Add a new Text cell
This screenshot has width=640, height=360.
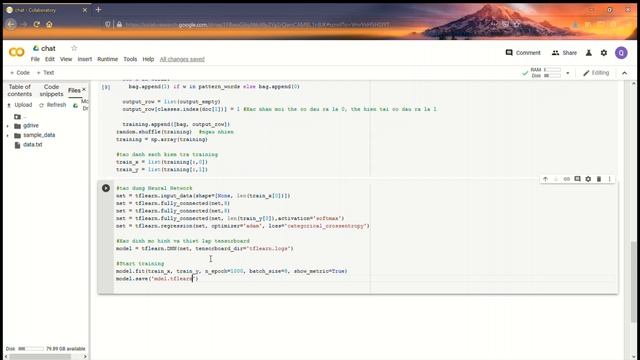[45, 73]
